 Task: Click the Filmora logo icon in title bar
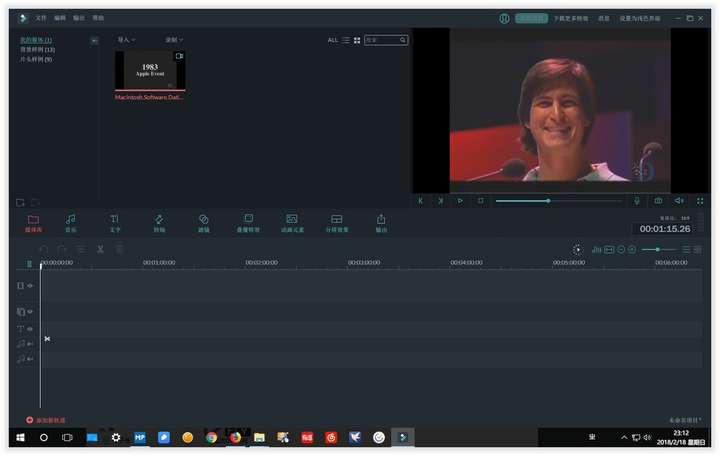[23, 18]
